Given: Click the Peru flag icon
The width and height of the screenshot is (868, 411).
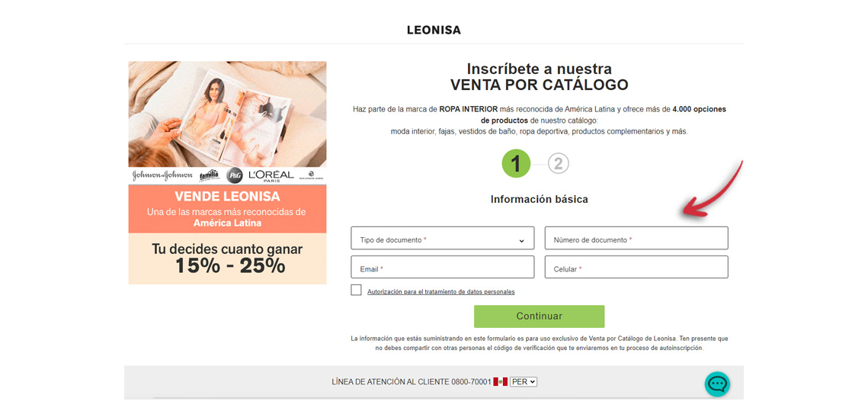Looking at the screenshot, I should tap(501, 381).
